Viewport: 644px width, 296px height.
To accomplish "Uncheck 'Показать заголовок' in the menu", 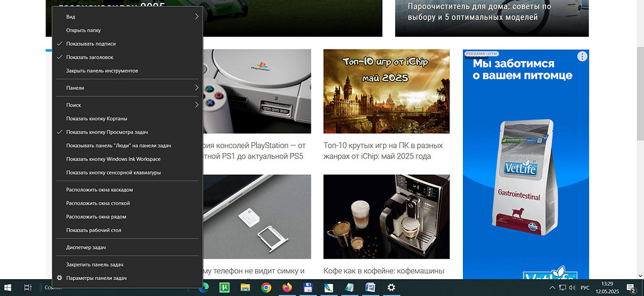I will pos(89,57).
